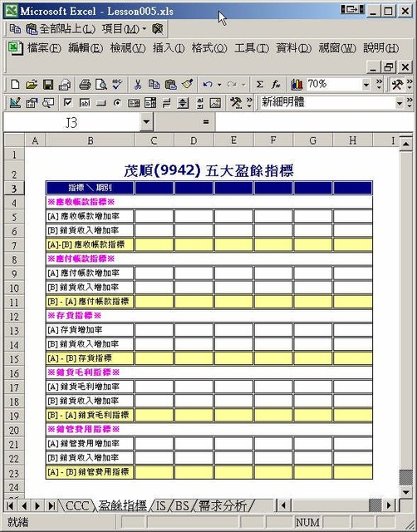Open Paste Function fx icon
The height and width of the screenshot is (532, 417).
tap(276, 84)
